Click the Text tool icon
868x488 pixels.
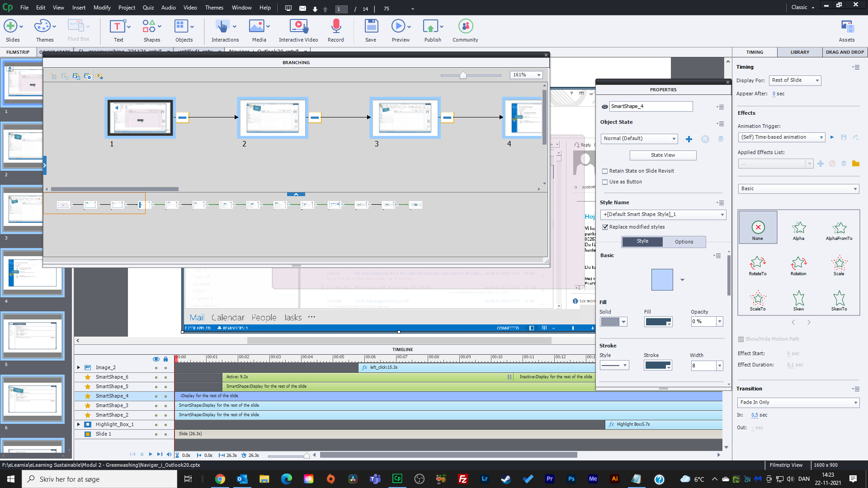point(118,26)
